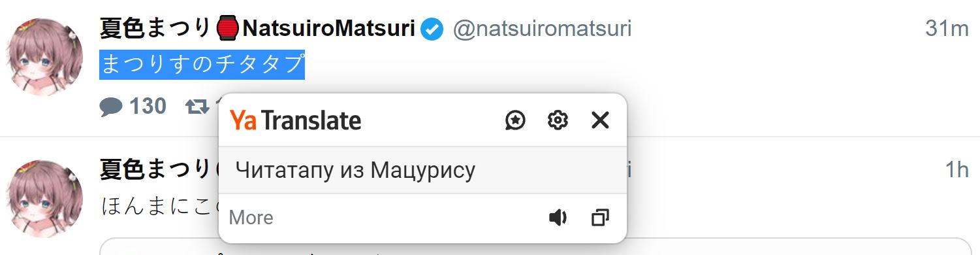Click the starred speech bubble icon
980x255 pixels.
click(x=516, y=120)
